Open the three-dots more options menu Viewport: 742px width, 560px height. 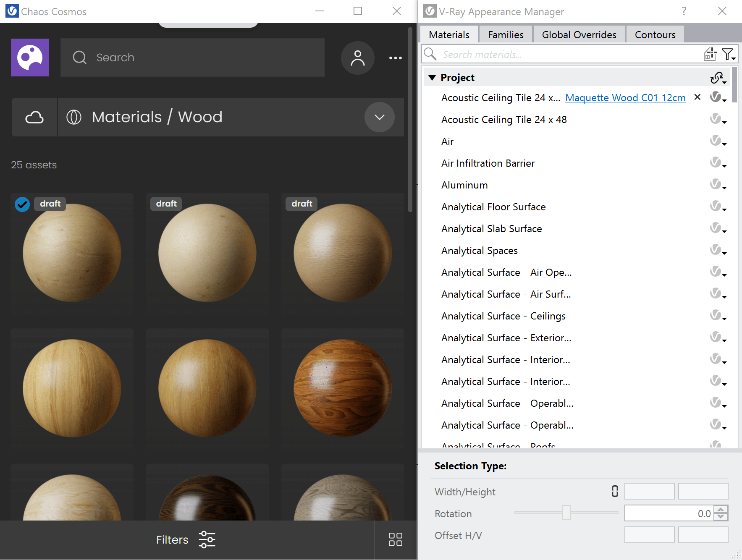point(395,58)
